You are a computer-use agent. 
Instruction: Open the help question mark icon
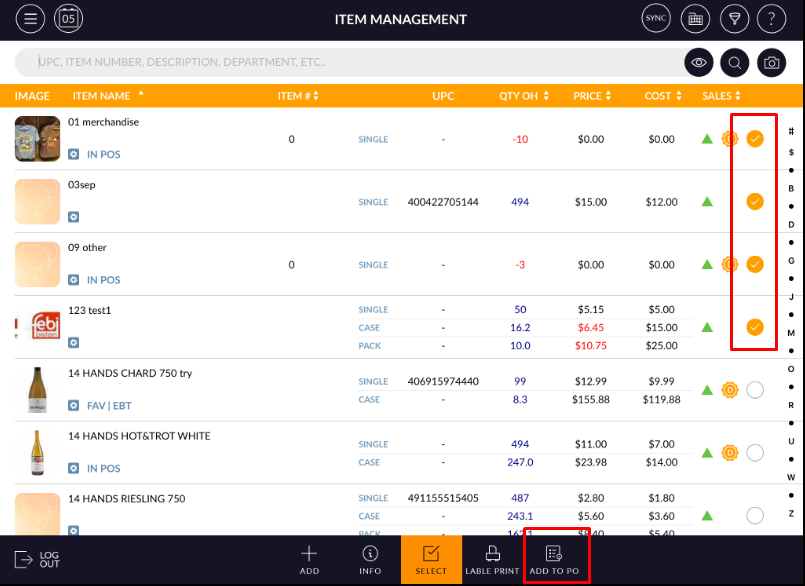coord(772,18)
